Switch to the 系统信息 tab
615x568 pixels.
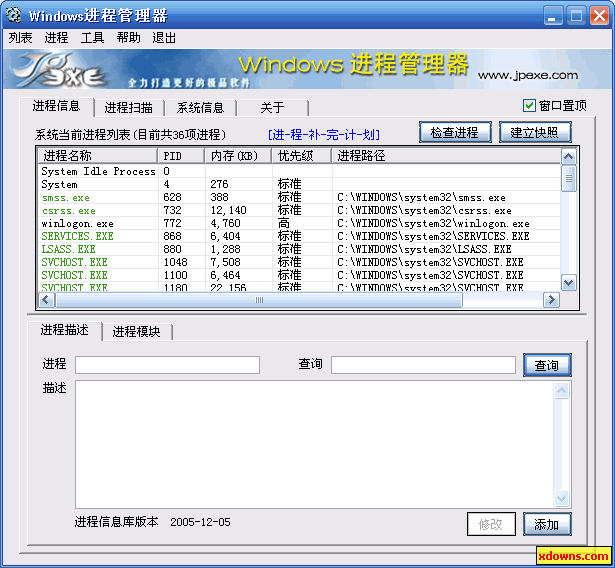[200, 107]
